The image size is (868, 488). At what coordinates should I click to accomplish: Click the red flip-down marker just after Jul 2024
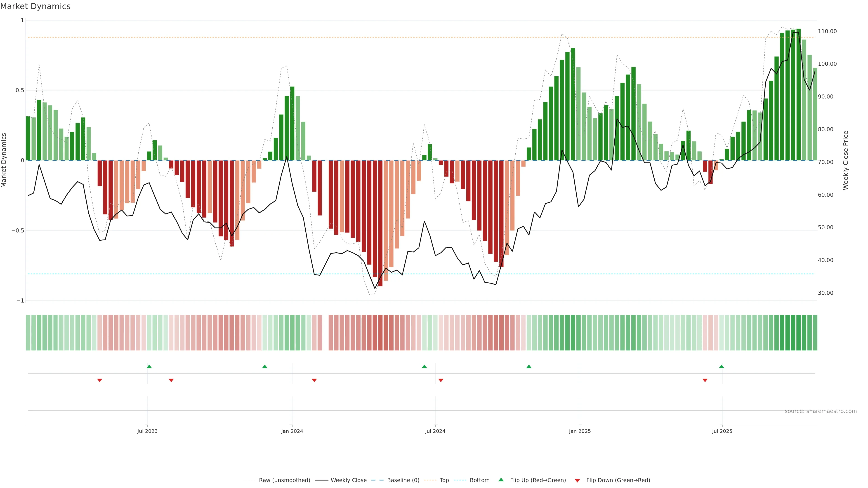coord(441,380)
